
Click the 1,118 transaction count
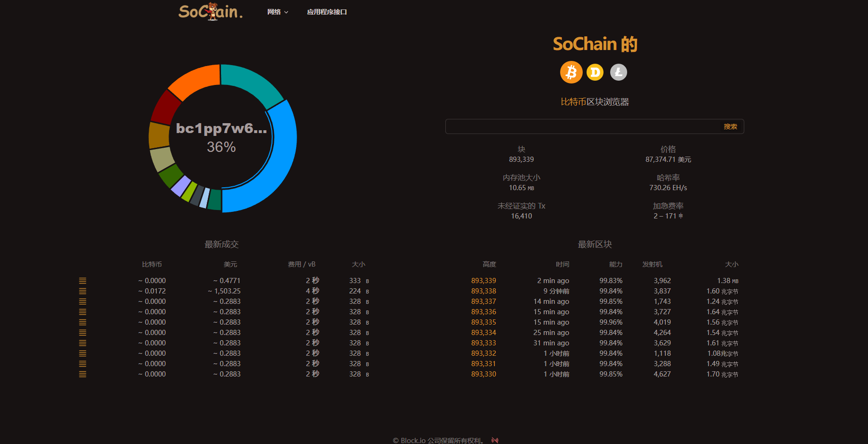tap(662, 353)
